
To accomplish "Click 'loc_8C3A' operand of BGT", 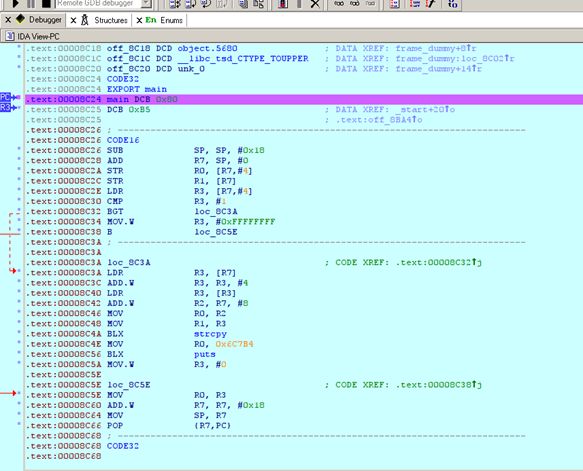I will click(x=216, y=212).
